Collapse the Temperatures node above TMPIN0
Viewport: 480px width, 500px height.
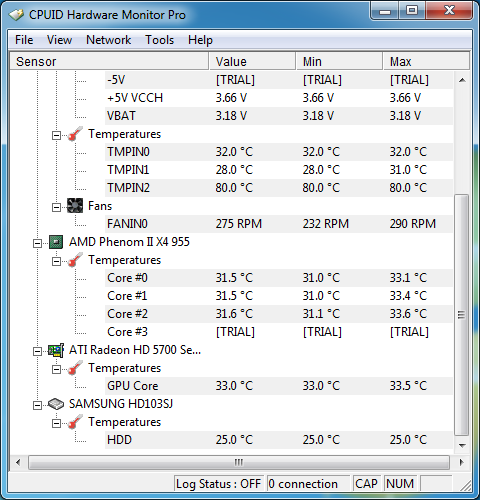pos(56,135)
